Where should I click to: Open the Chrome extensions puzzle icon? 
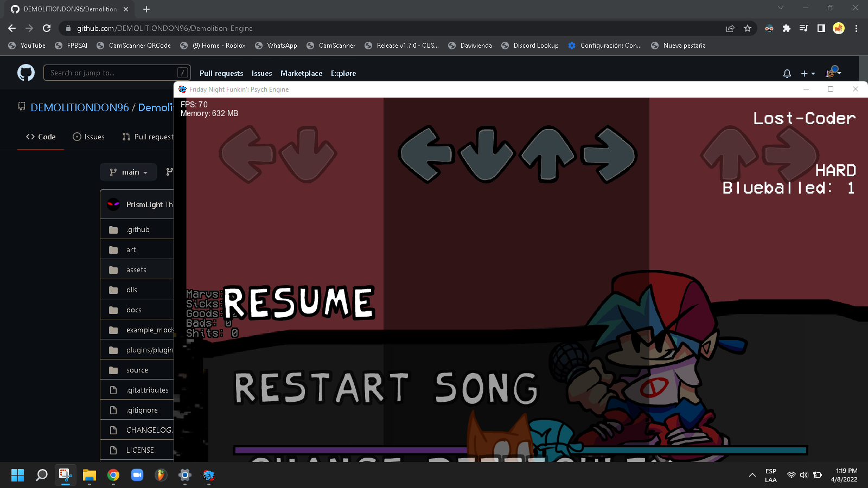[x=787, y=28]
